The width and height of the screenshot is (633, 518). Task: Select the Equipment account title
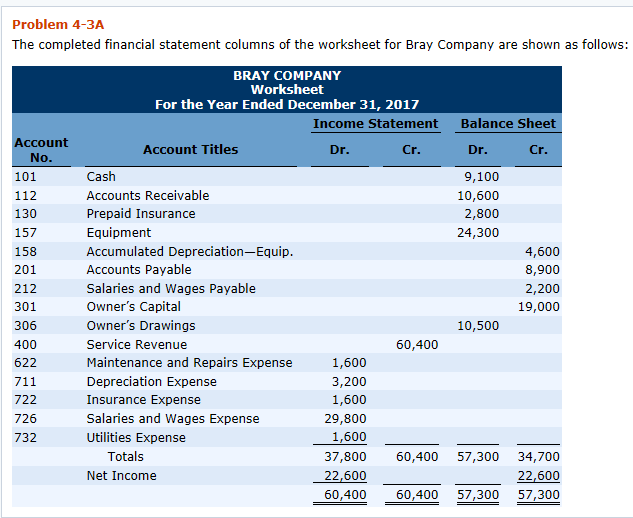pos(119,233)
